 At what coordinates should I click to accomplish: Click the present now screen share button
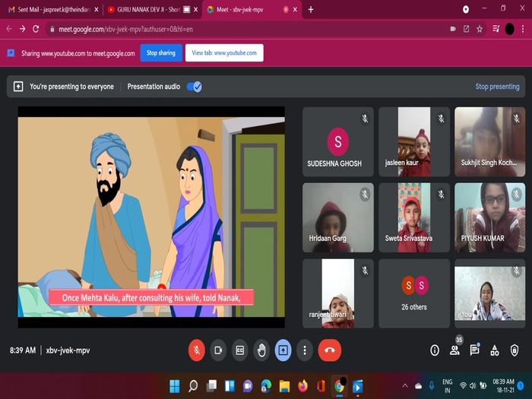point(283,350)
